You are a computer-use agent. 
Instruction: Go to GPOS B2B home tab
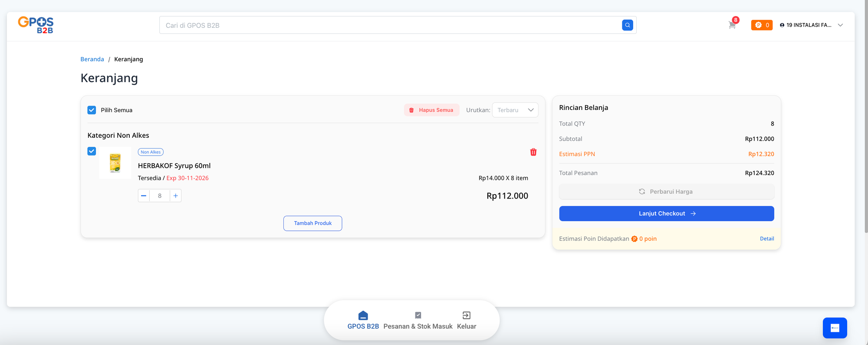363,320
